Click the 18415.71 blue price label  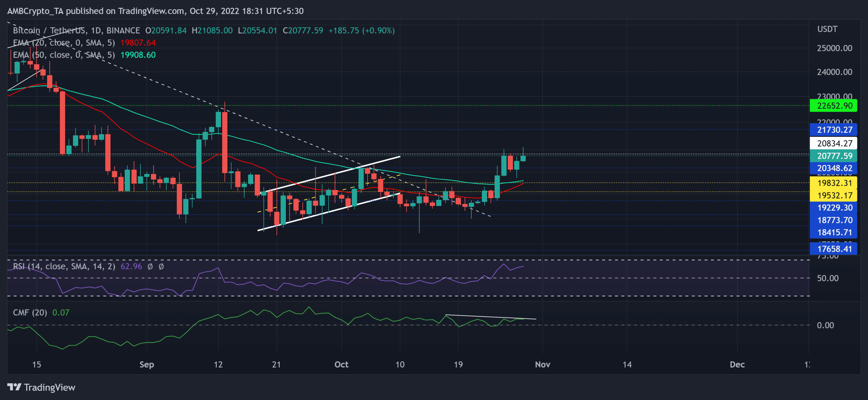[x=833, y=232]
